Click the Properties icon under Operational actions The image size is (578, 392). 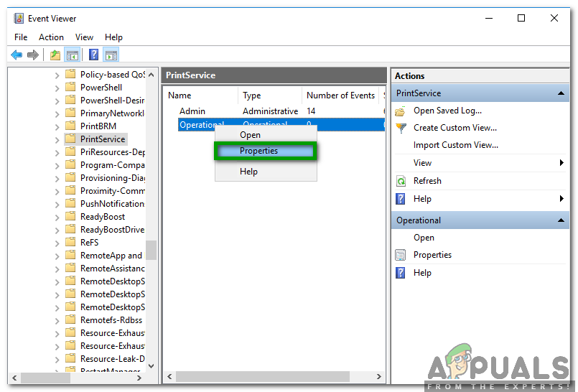[x=401, y=255]
